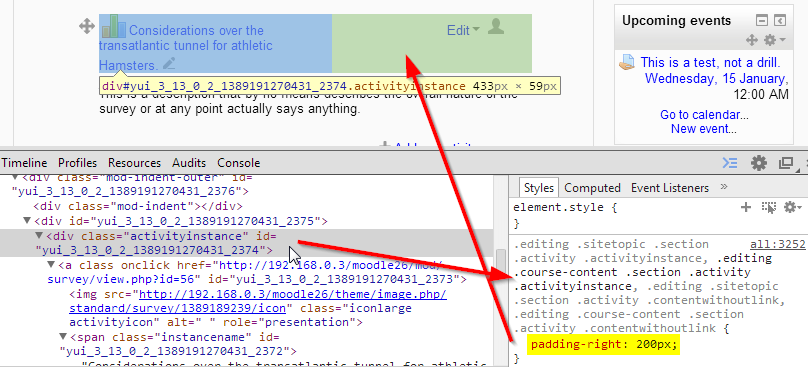Hide the Upcoming events block
Viewport: 808px width, 367px height.
pyautogui.click(x=762, y=21)
